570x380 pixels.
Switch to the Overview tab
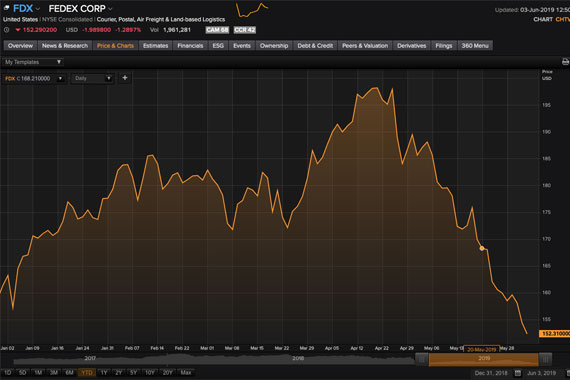click(x=20, y=45)
